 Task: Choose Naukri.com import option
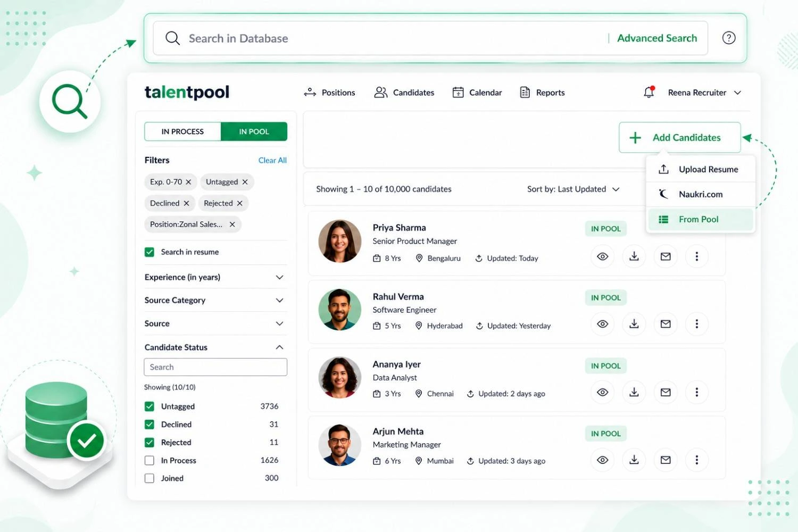tap(701, 194)
